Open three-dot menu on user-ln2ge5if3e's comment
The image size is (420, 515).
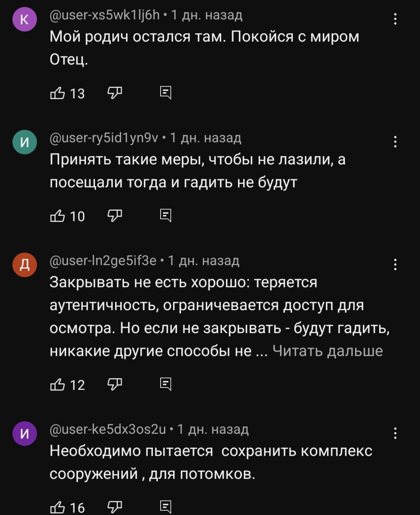(x=395, y=265)
